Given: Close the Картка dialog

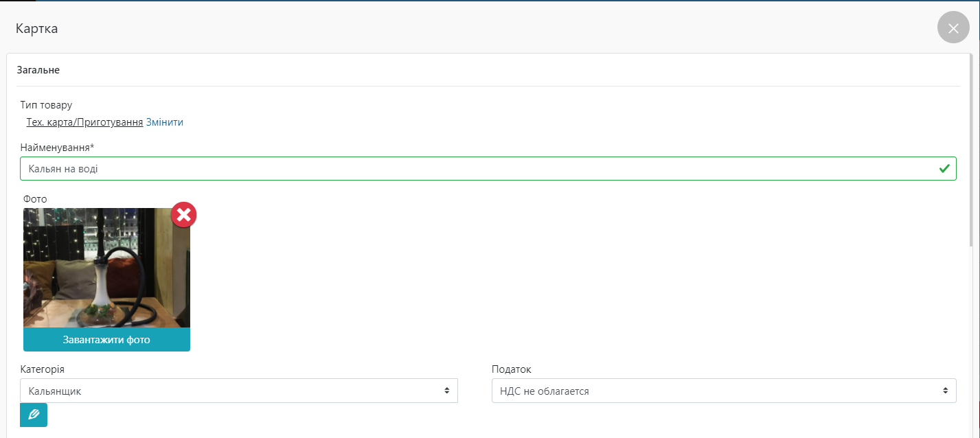Looking at the screenshot, I should pyautogui.click(x=953, y=28).
